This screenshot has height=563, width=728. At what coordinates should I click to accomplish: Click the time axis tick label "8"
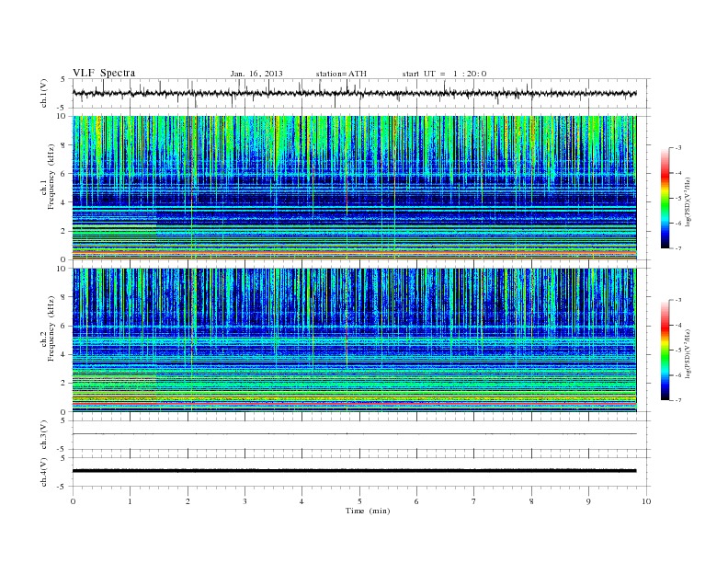[x=531, y=501]
